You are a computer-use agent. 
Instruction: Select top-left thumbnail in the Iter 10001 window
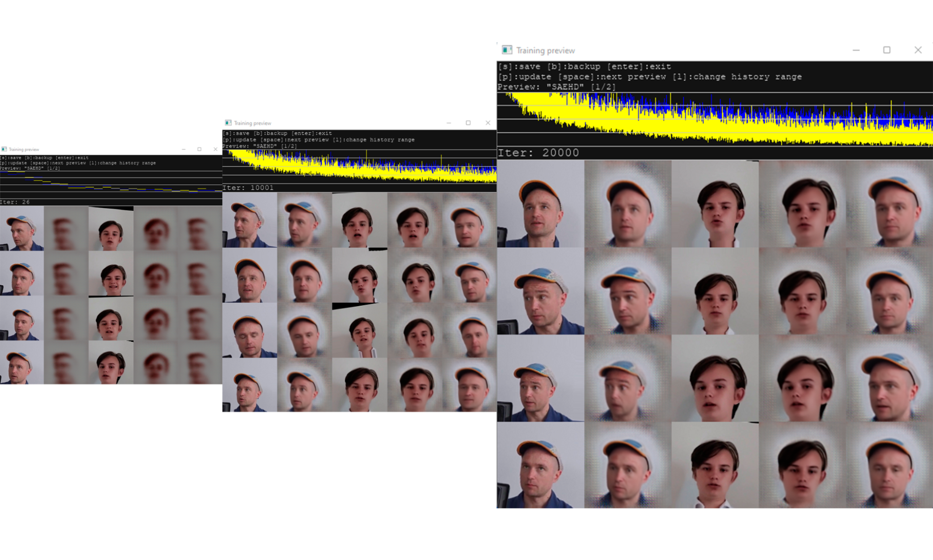(x=250, y=220)
